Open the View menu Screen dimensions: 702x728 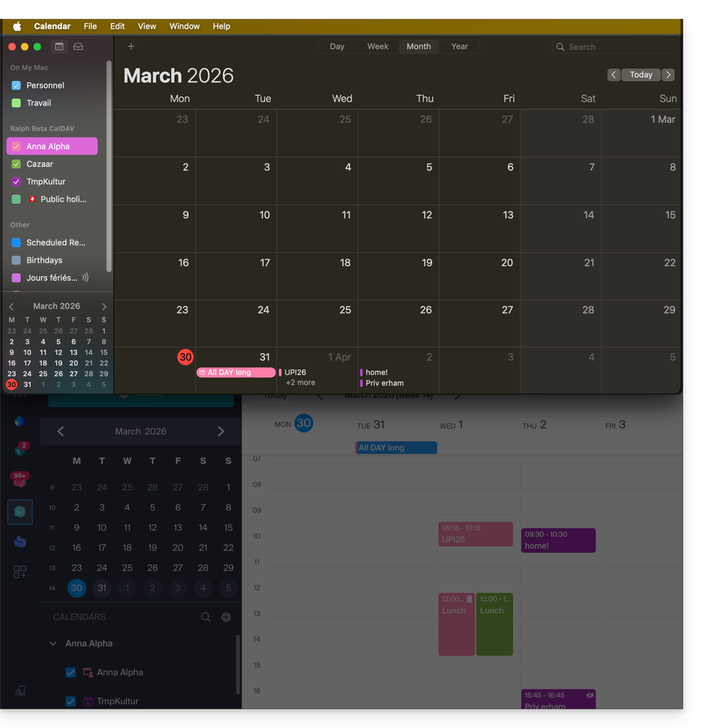tap(147, 26)
